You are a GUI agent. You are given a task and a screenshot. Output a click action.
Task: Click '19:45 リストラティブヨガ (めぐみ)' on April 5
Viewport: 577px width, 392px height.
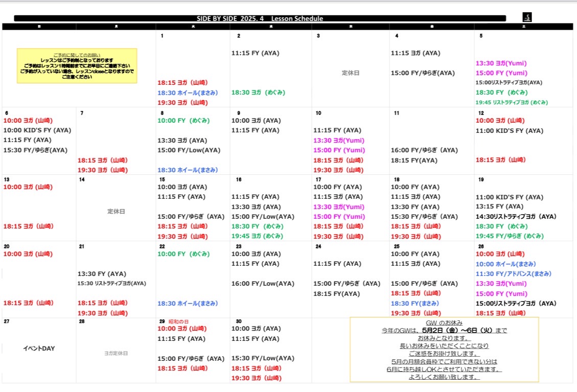(512, 102)
